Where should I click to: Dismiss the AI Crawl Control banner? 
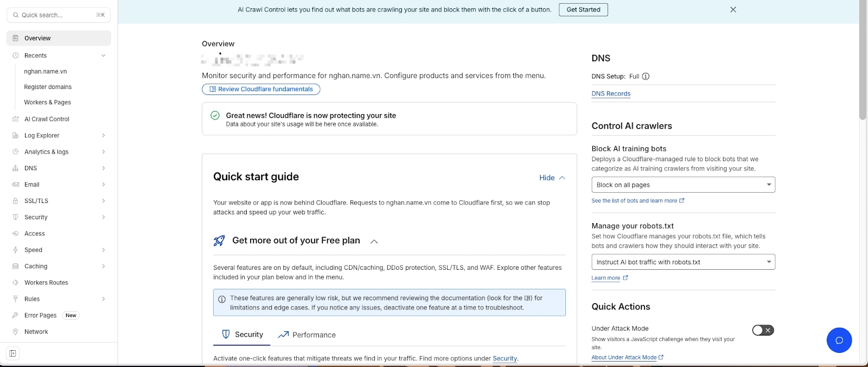point(733,10)
